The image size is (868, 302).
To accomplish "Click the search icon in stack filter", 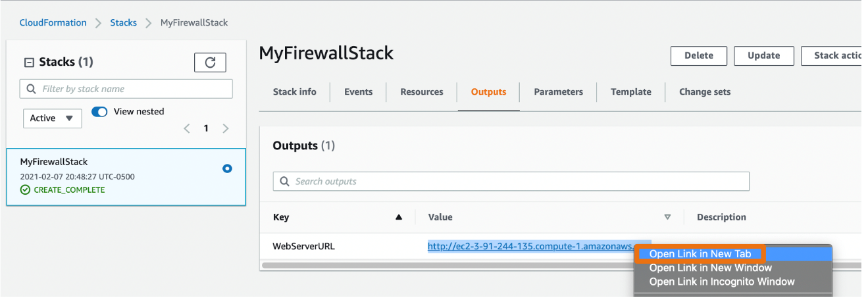I will click(x=32, y=89).
